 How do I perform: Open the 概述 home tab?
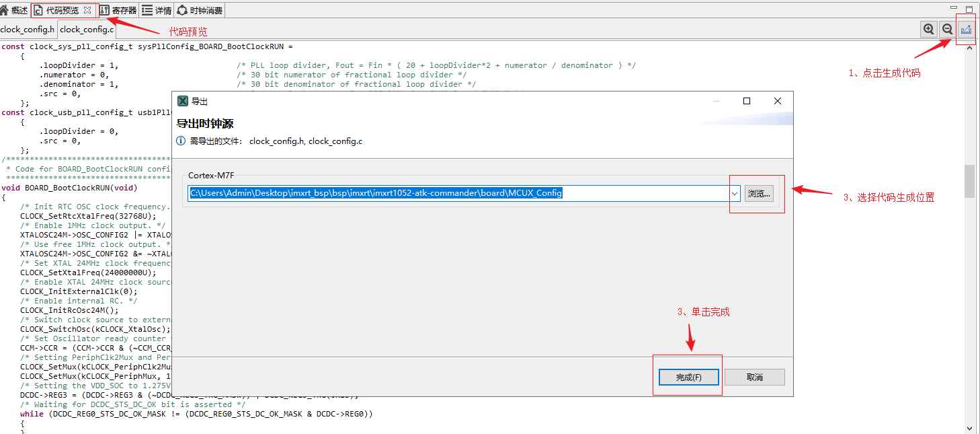click(15, 10)
